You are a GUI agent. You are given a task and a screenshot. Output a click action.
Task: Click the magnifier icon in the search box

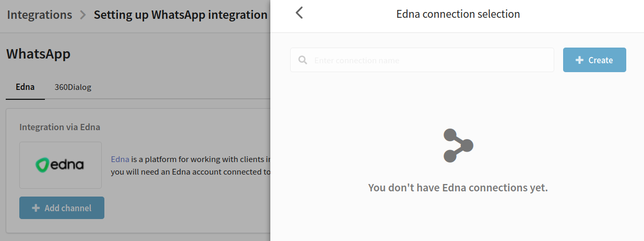(303, 60)
